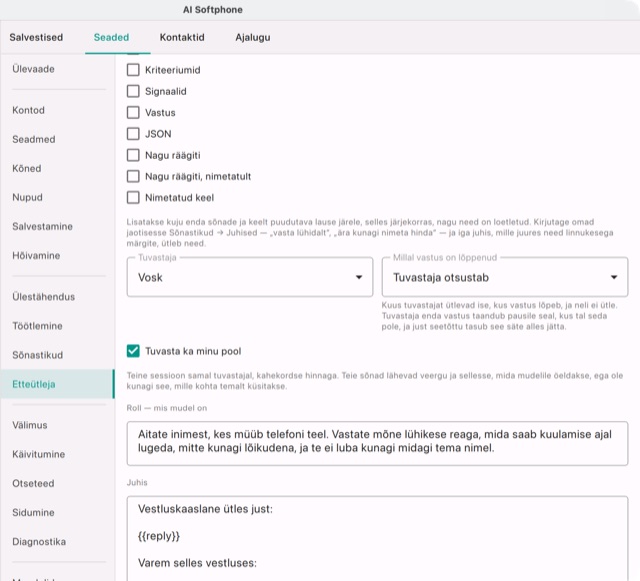Viewport: 640px width, 581px height.
Task: Open the Tuvastaja dropdown showing Vosk
Action: pyautogui.click(x=250, y=277)
